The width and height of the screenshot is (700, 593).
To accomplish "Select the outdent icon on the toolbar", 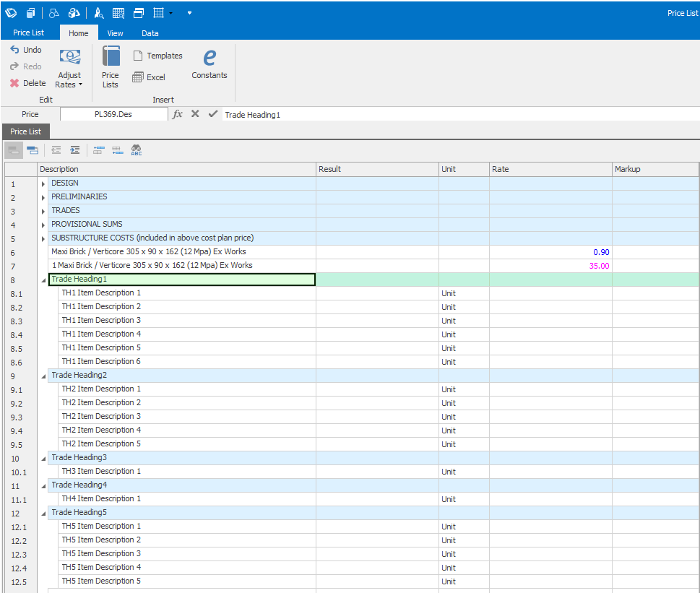I will point(56,150).
